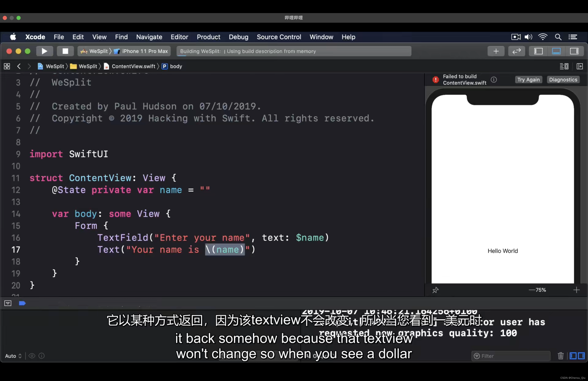Toggle the debug area bottom panel
588x381 pixels.
tap(556, 51)
